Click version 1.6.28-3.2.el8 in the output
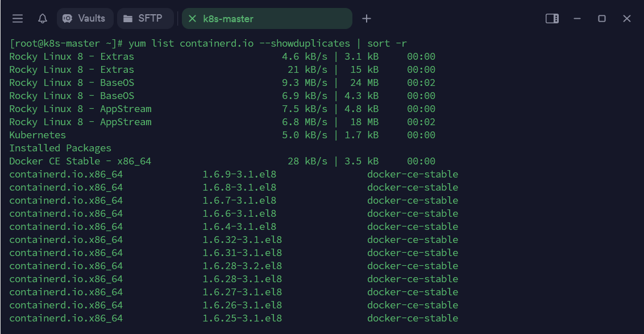Viewport: 644px width, 334px height. coord(242,266)
